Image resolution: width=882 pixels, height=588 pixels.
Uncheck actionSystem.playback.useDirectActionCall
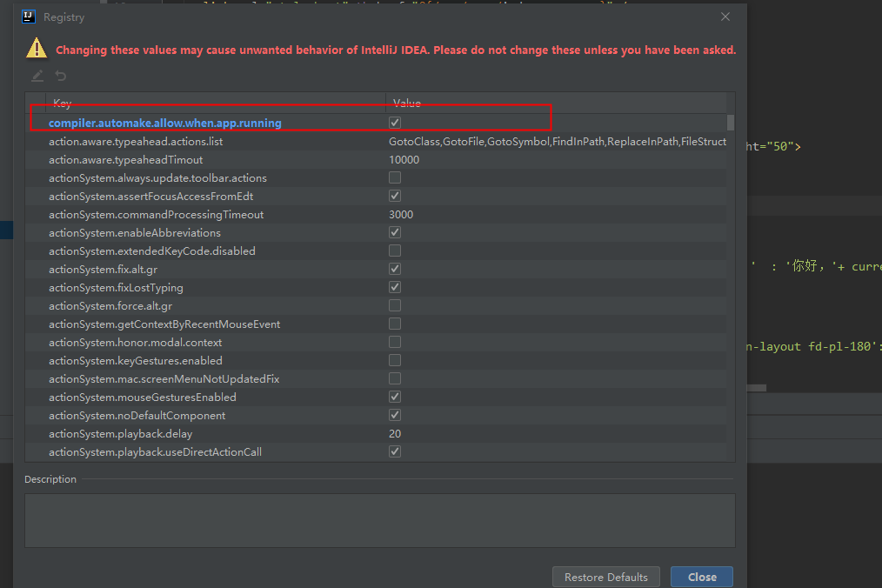coord(395,451)
